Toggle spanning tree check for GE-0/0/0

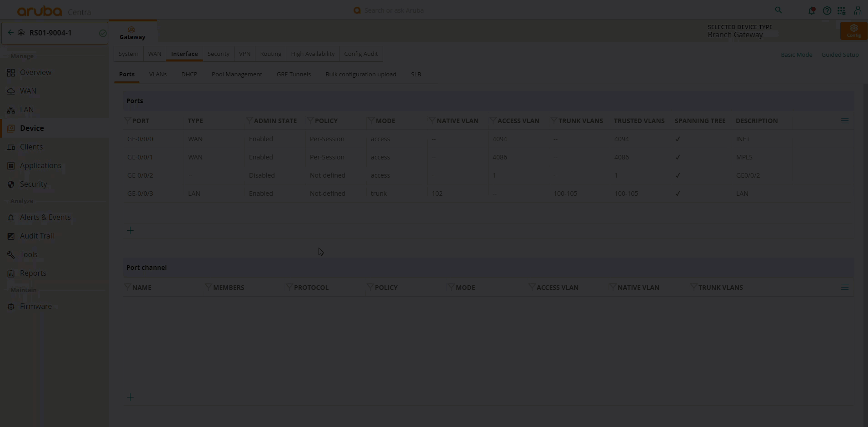tap(678, 139)
